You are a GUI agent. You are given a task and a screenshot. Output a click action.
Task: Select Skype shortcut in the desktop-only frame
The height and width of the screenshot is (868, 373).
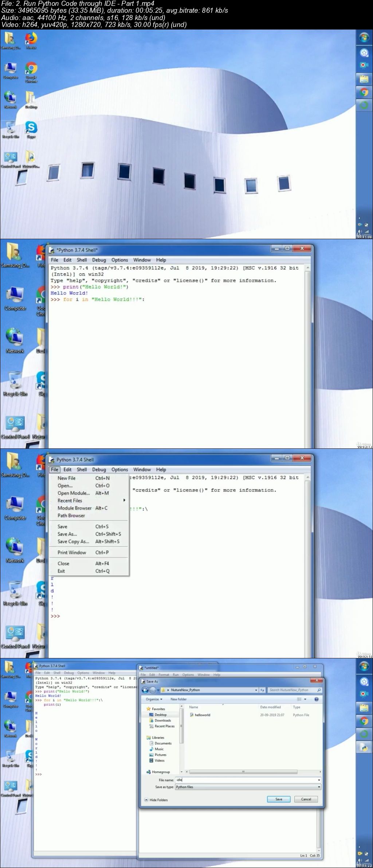pos(31,130)
